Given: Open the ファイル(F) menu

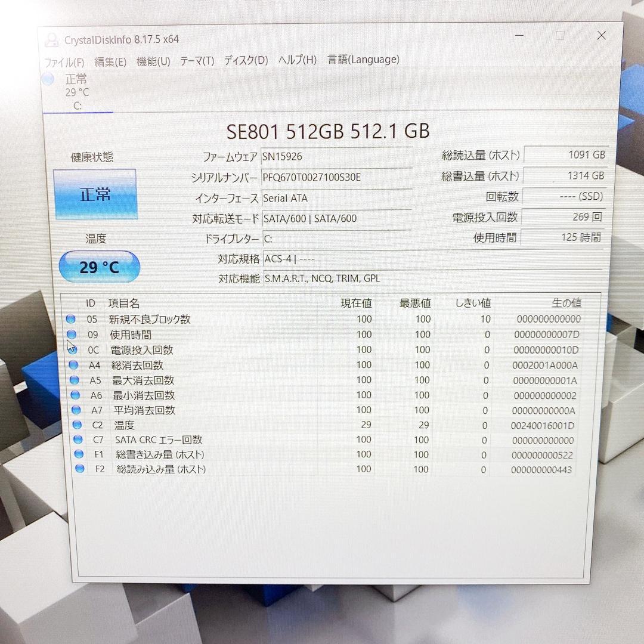Looking at the screenshot, I should 63,60.
